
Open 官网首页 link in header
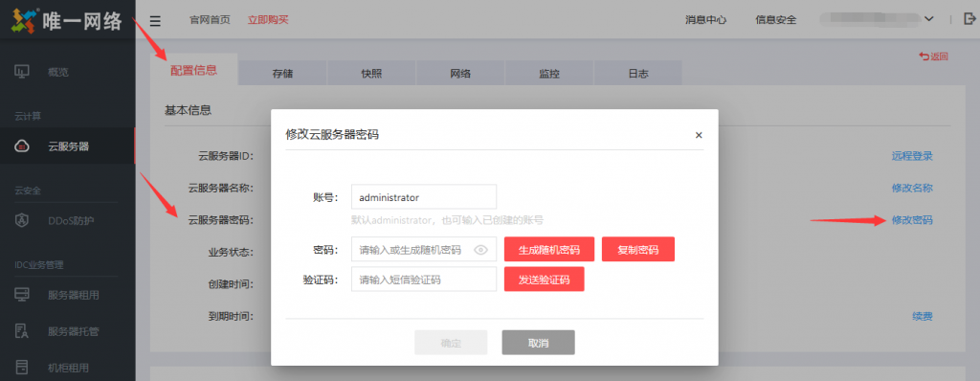(210, 20)
